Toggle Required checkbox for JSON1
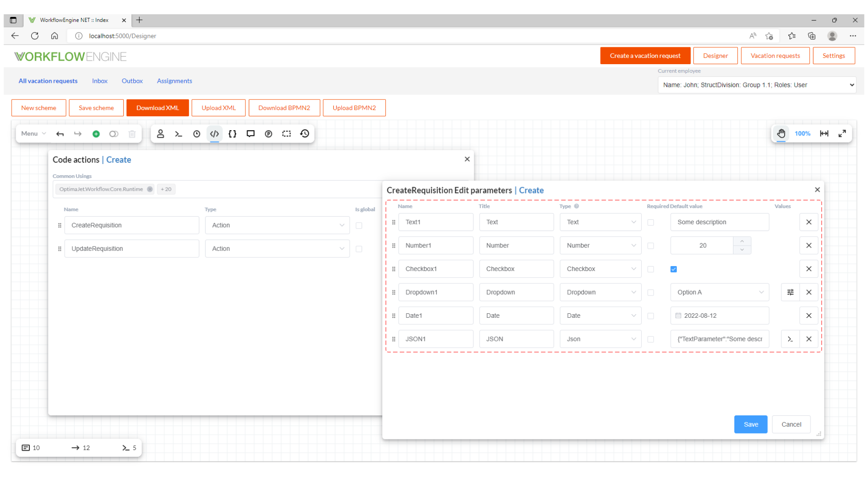The width and height of the screenshot is (868, 480). point(651,340)
